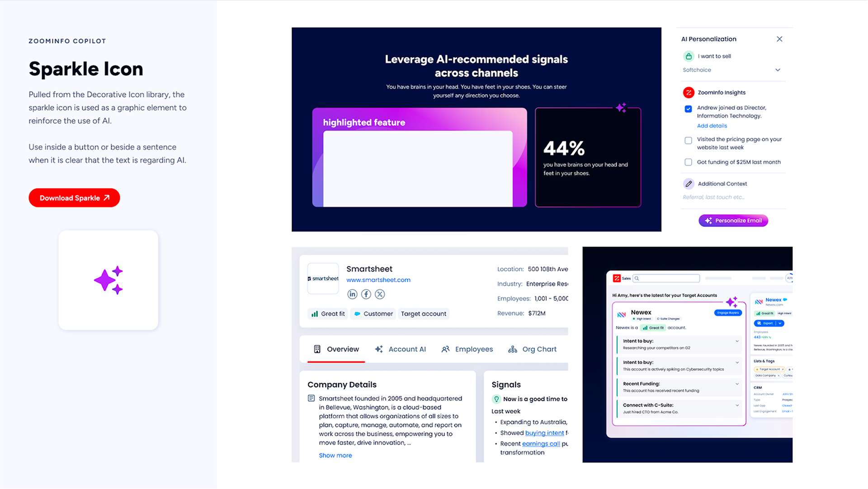Click the large purple sparkle icon card
This screenshot has height=489, width=868.
(x=108, y=280)
